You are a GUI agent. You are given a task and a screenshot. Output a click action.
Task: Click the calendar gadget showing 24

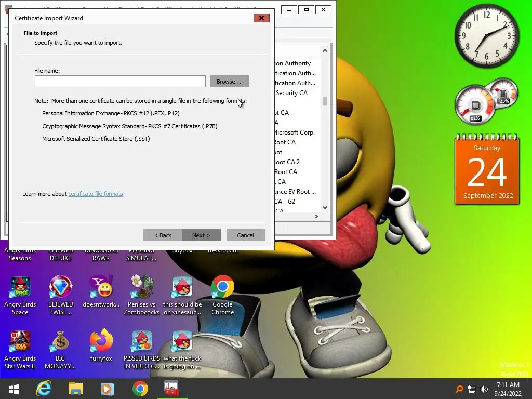point(487,170)
